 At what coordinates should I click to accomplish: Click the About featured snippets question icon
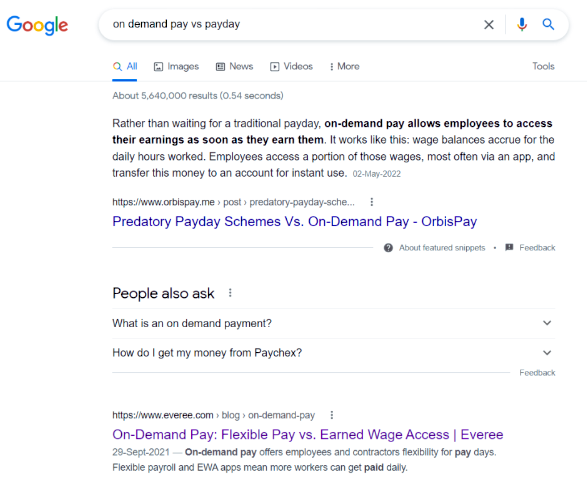click(x=388, y=248)
